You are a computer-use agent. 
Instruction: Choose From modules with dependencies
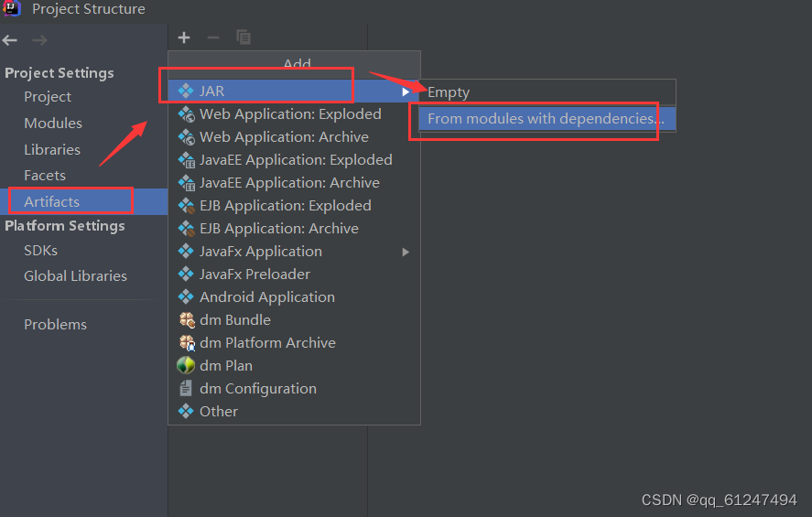(547, 119)
